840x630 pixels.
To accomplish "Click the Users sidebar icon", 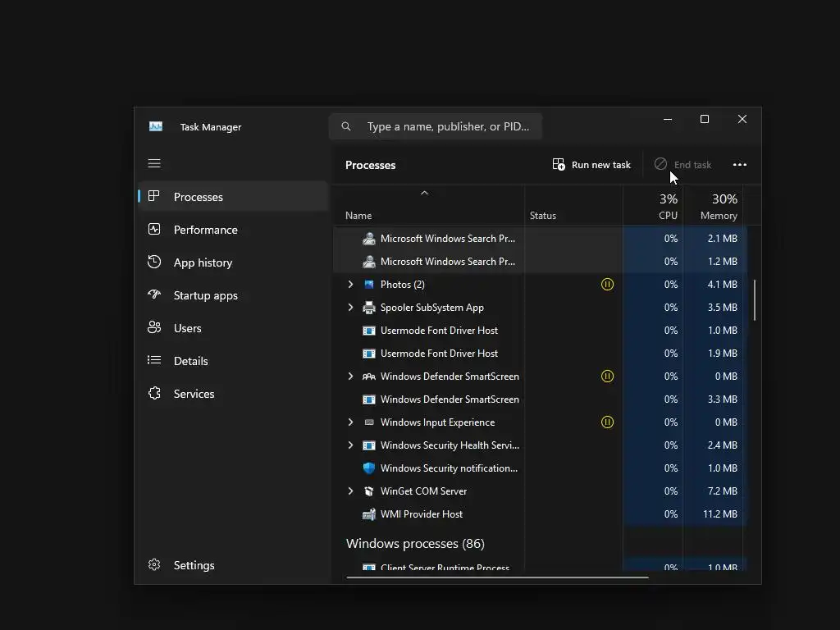I will point(154,327).
